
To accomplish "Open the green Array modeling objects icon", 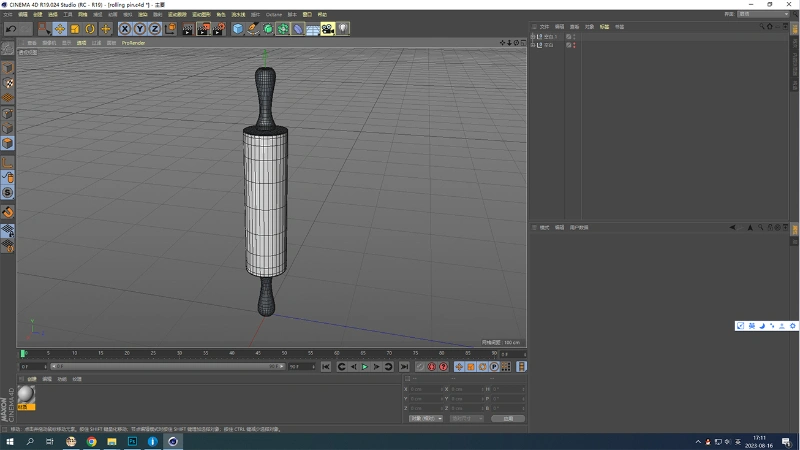I will [283, 29].
